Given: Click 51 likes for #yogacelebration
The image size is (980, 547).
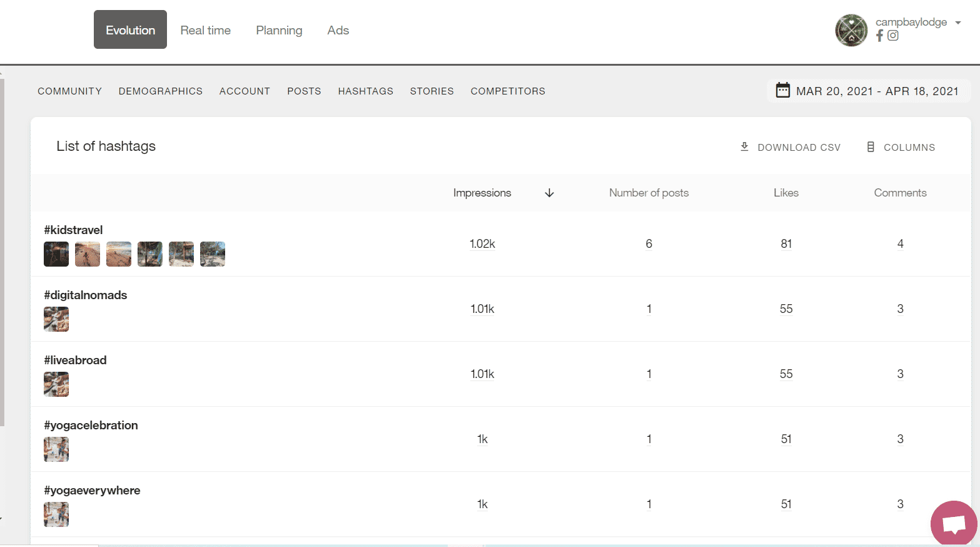Looking at the screenshot, I should point(786,439).
